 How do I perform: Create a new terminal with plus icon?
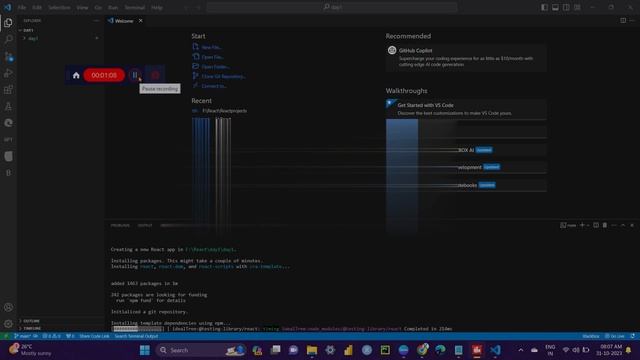click(x=582, y=225)
